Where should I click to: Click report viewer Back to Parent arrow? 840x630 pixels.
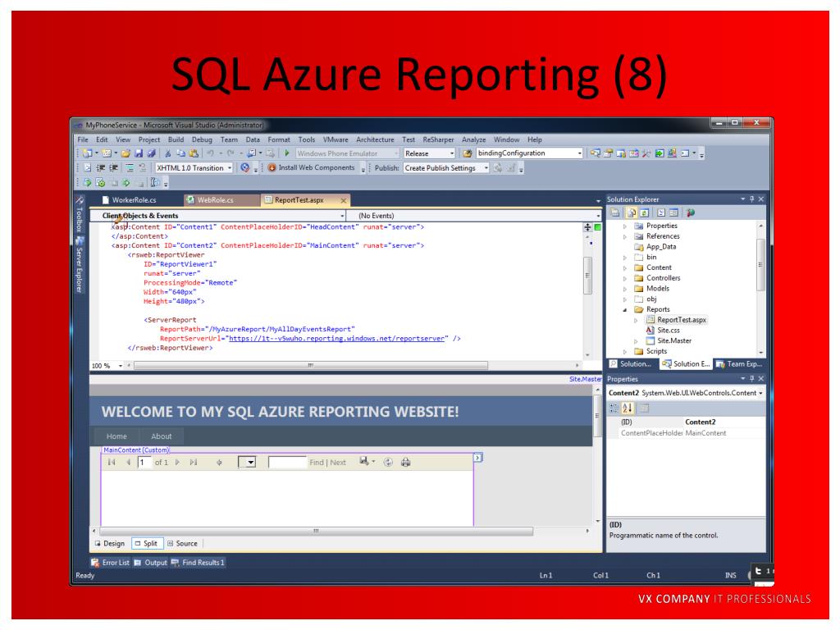pos(219,463)
